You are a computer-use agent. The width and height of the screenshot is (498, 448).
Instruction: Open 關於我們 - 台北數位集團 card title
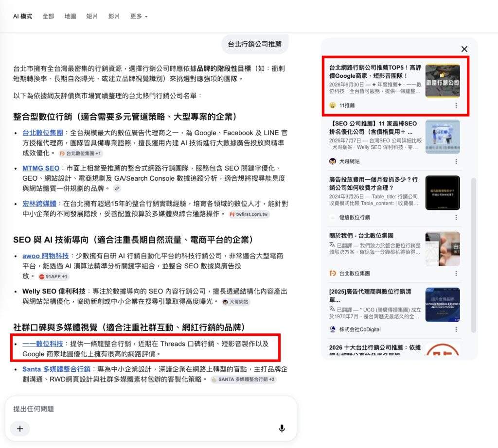click(x=361, y=236)
